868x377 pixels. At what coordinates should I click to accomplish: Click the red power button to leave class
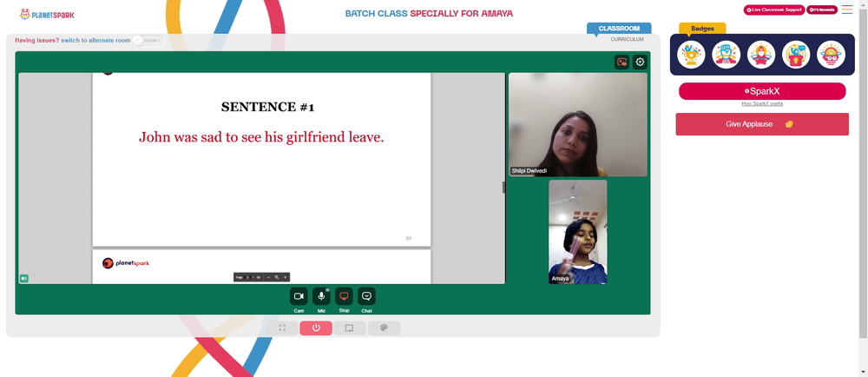click(316, 328)
